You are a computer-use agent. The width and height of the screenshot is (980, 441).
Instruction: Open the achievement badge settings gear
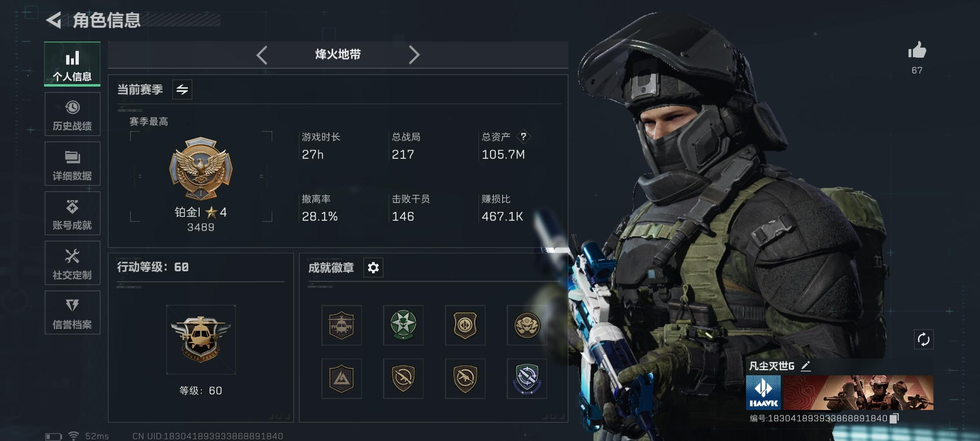click(373, 268)
